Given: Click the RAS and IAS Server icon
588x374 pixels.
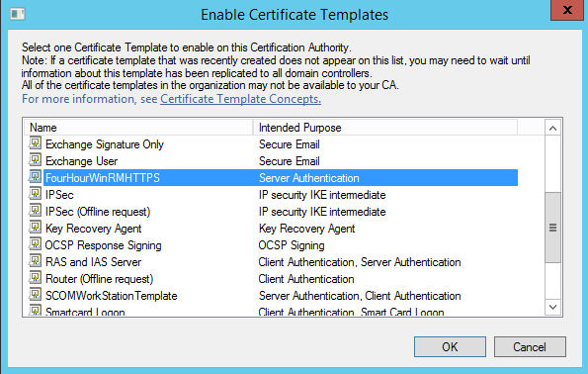Looking at the screenshot, I should [36, 261].
